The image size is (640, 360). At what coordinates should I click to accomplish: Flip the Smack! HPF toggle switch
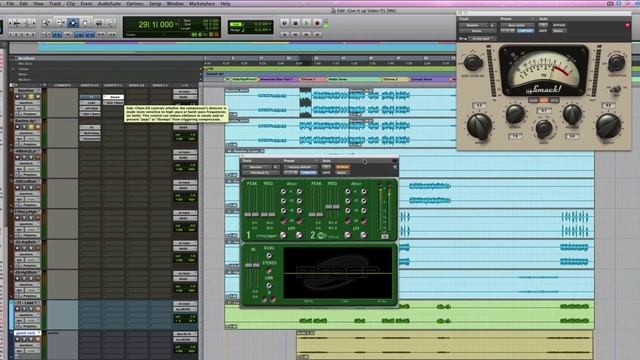click(616, 89)
